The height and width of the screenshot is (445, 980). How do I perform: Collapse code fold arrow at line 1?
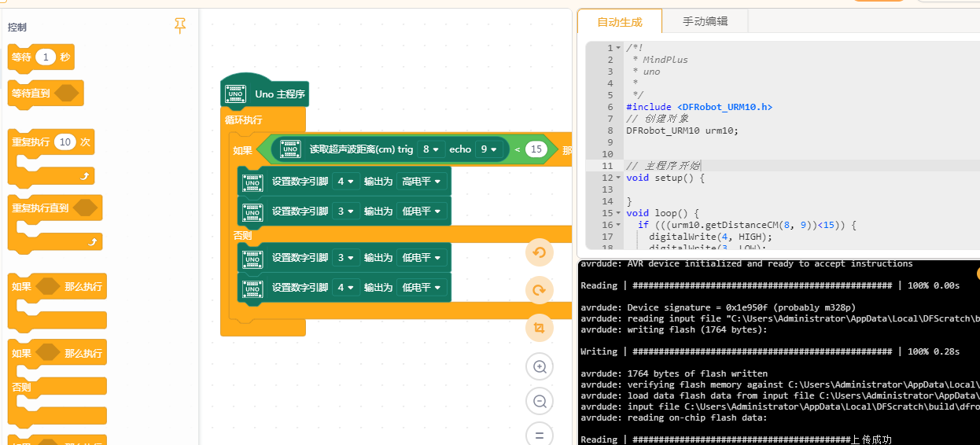[x=618, y=48]
